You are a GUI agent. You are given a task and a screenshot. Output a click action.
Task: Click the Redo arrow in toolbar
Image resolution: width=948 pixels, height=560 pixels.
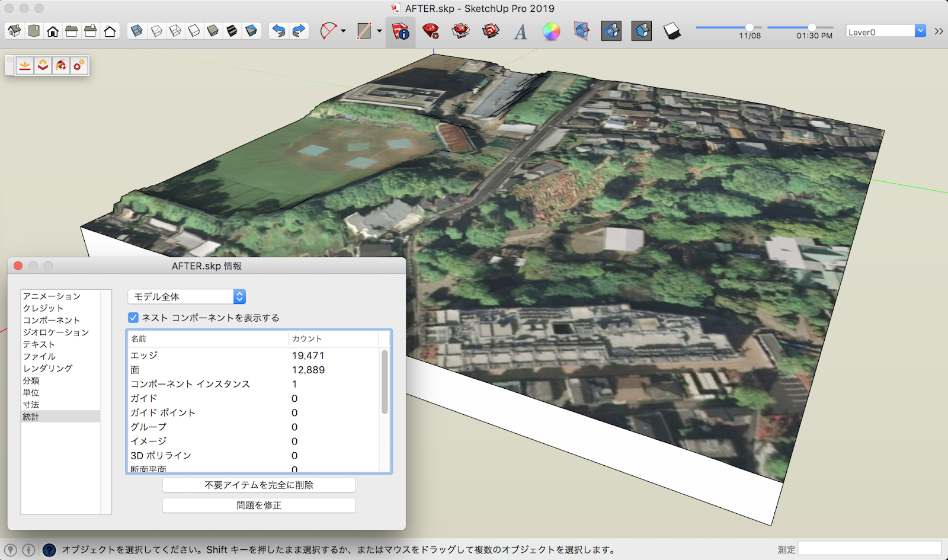point(299,31)
